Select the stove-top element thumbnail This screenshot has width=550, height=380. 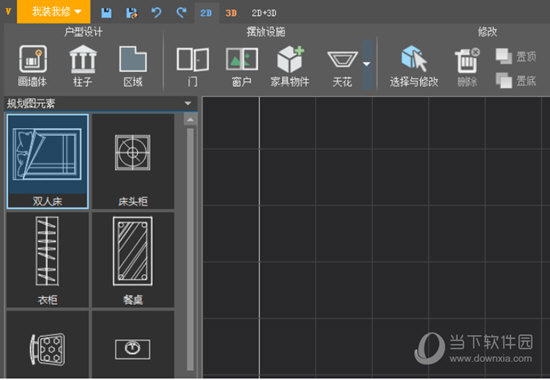pos(47,344)
